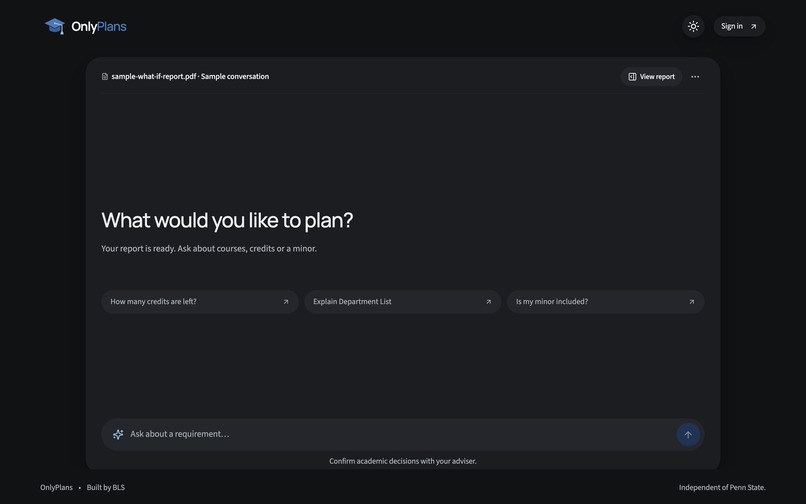Toggle the light/dark theme sun icon
Viewport: 806px width, 504px height.
tap(693, 26)
